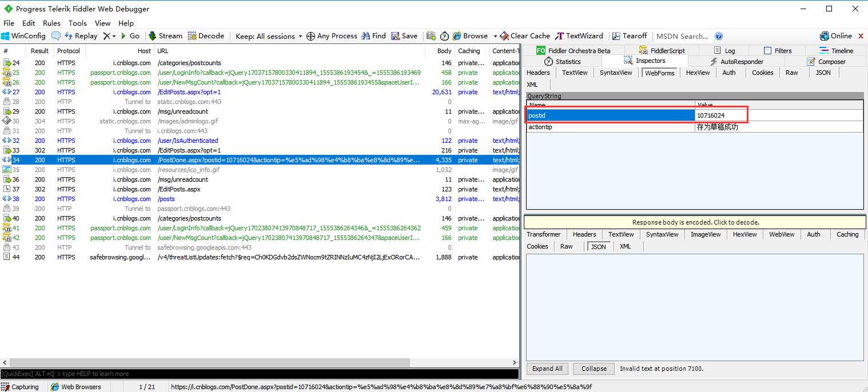Screen dimensions: 868x392
Task: Open the Browse dropdown arrow
Action: click(x=495, y=37)
